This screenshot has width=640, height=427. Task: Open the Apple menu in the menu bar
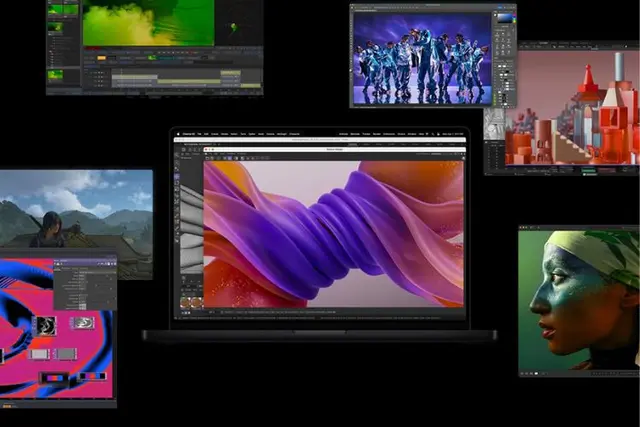178,134
